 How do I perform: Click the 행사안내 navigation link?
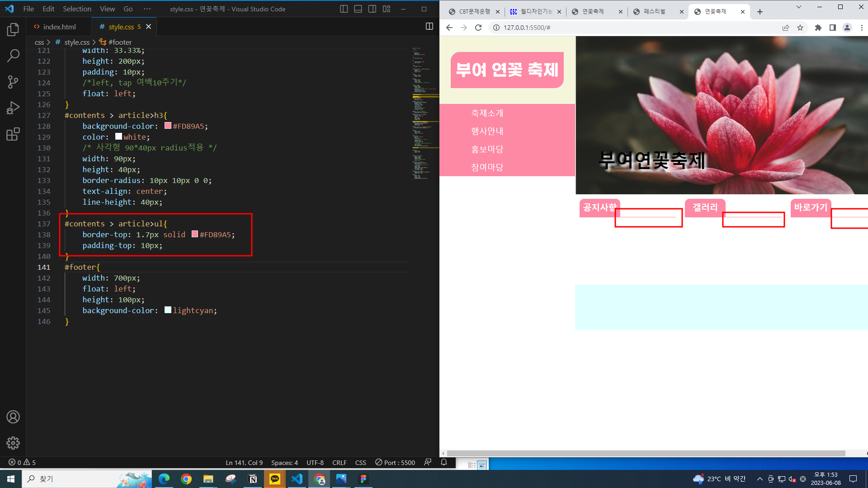click(x=487, y=131)
